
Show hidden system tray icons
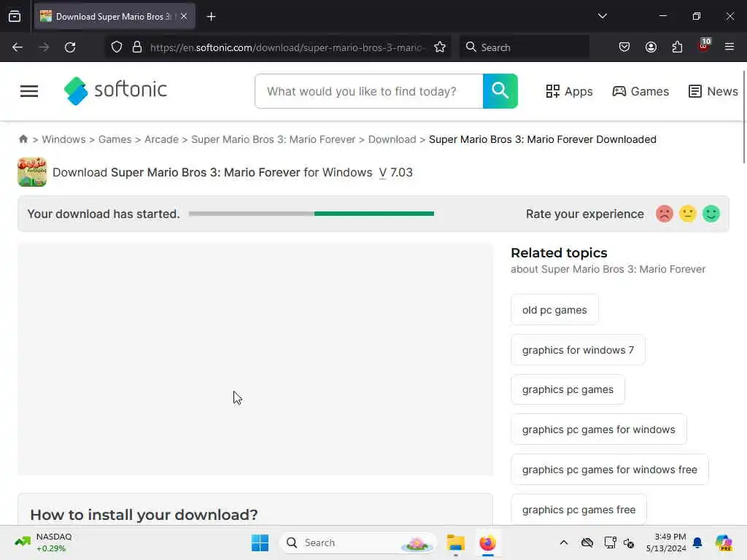click(x=564, y=542)
